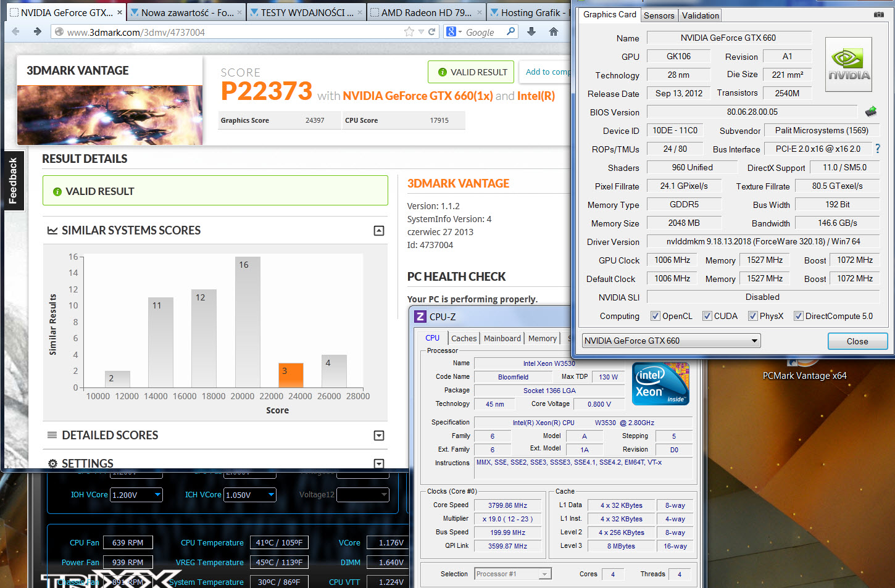895x588 pixels.
Task: Open the search engine selector arrow
Action: tap(460, 32)
